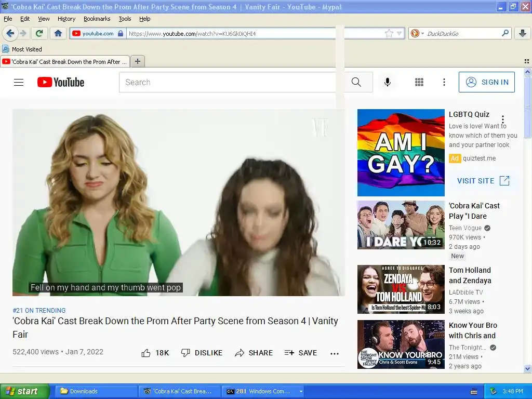Open the Bookmarks menu
Image resolution: width=532 pixels, height=399 pixels.
pyautogui.click(x=97, y=19)
